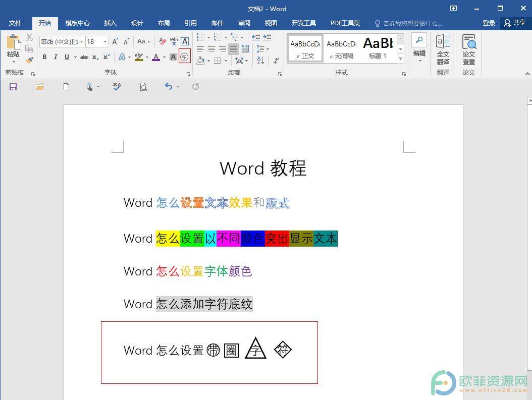Toggle character shading gray A button

point(173,57)
